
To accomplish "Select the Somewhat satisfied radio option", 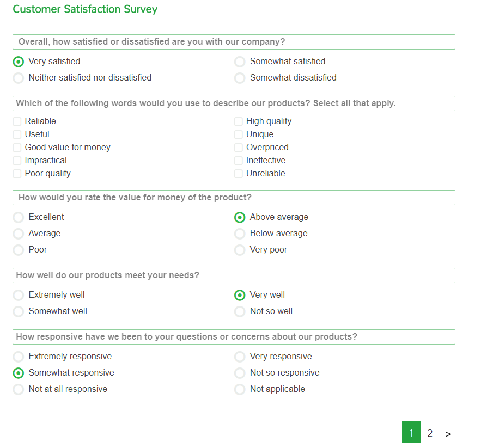I will click(240, 62).
